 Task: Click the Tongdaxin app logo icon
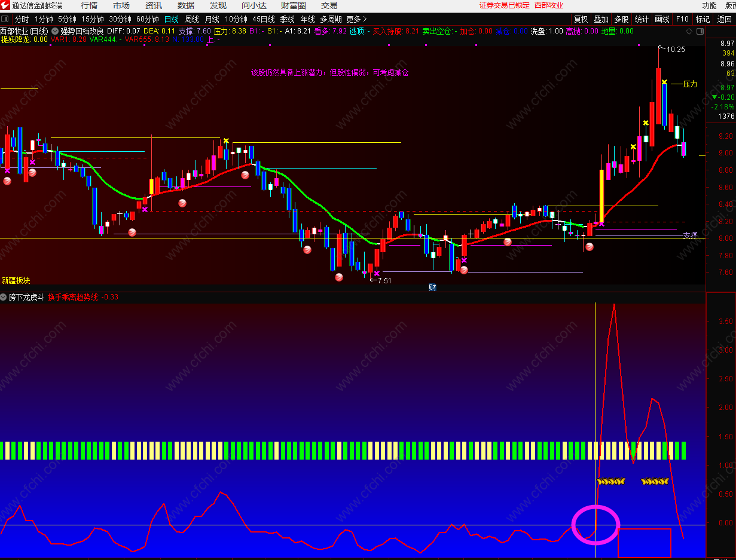point(5,5)
